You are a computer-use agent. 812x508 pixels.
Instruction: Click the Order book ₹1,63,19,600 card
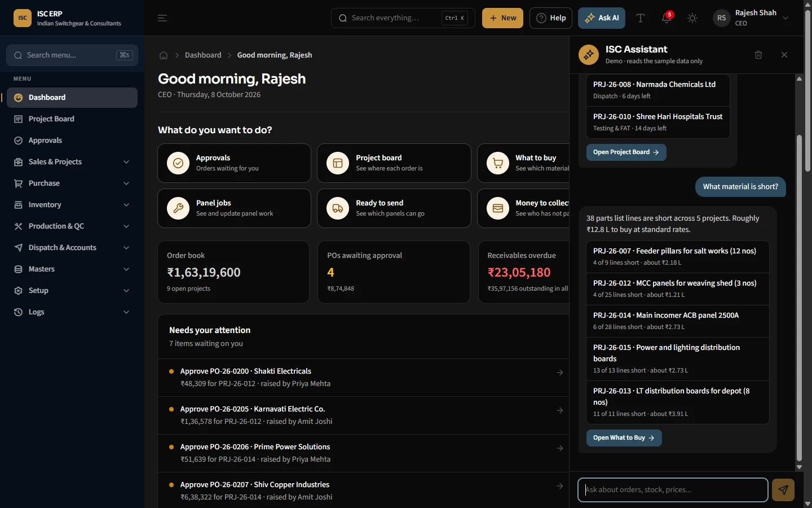click(233, 272)
